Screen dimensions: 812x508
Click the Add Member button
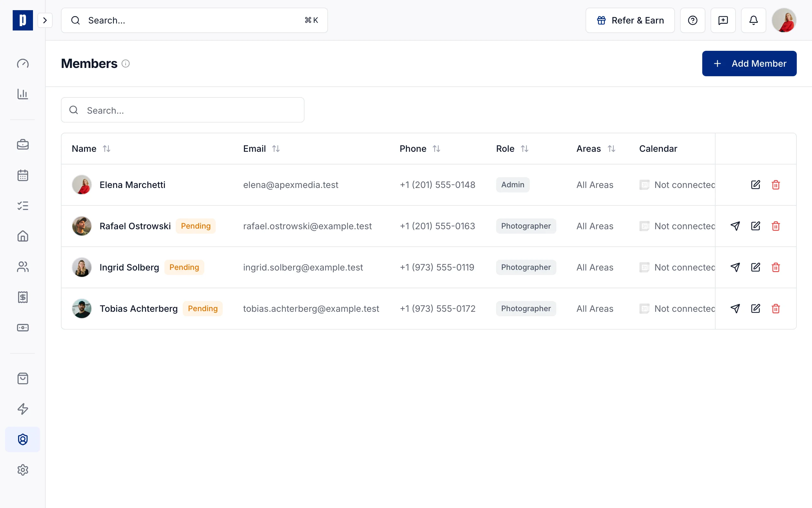pyautogui.click(x=749, y=63)
